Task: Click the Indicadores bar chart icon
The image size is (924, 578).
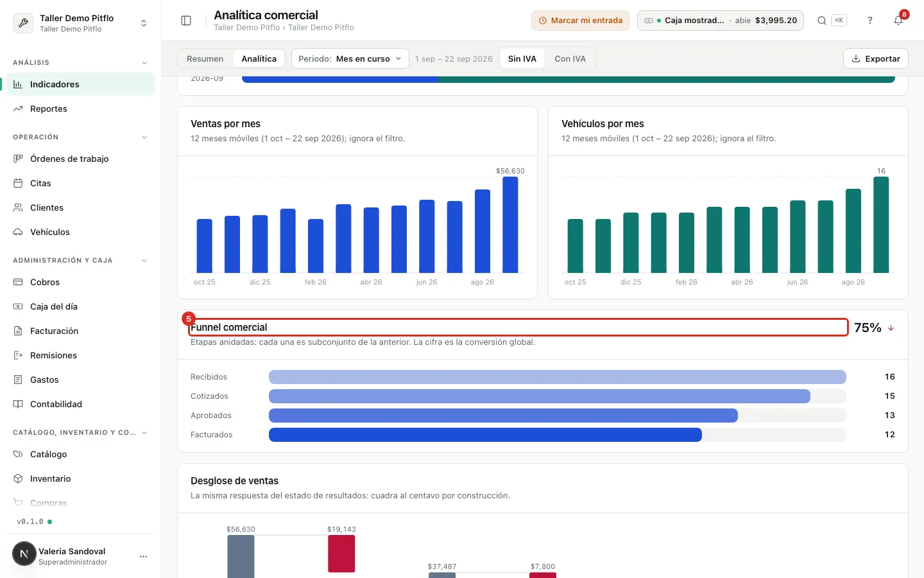Action: (18, 84)
